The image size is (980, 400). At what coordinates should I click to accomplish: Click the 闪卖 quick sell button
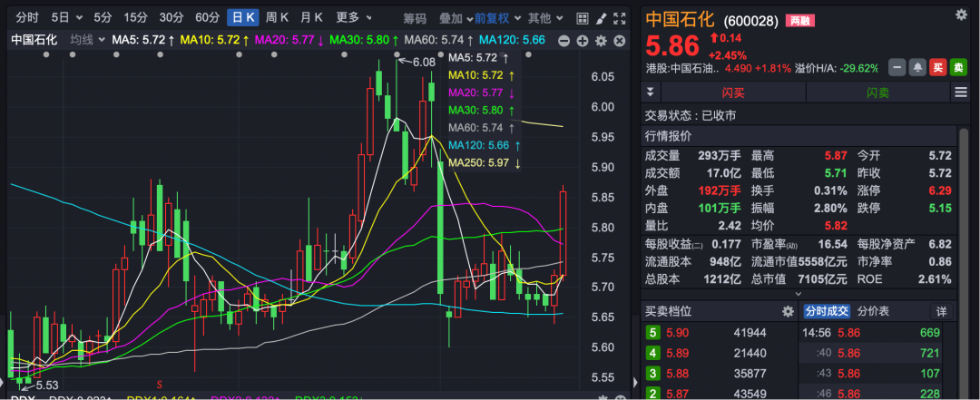pyautogui.click(x=877, y=93)
